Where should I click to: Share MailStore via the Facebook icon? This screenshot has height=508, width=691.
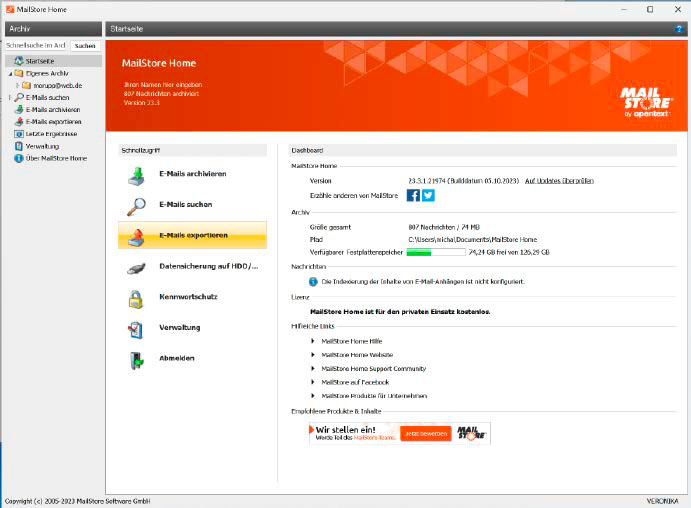[413, 195]
